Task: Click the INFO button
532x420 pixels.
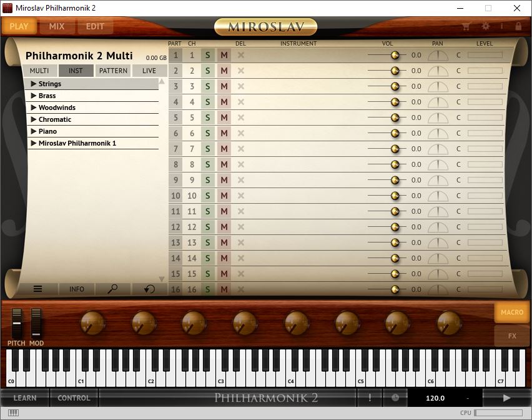Action: click(77, 289)
